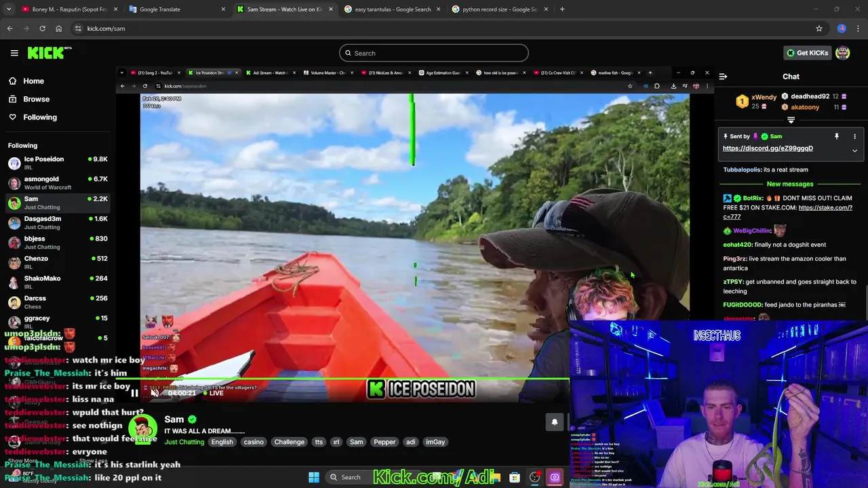Open Ice Poseidon's channel in the Following list

pos(58,163)
